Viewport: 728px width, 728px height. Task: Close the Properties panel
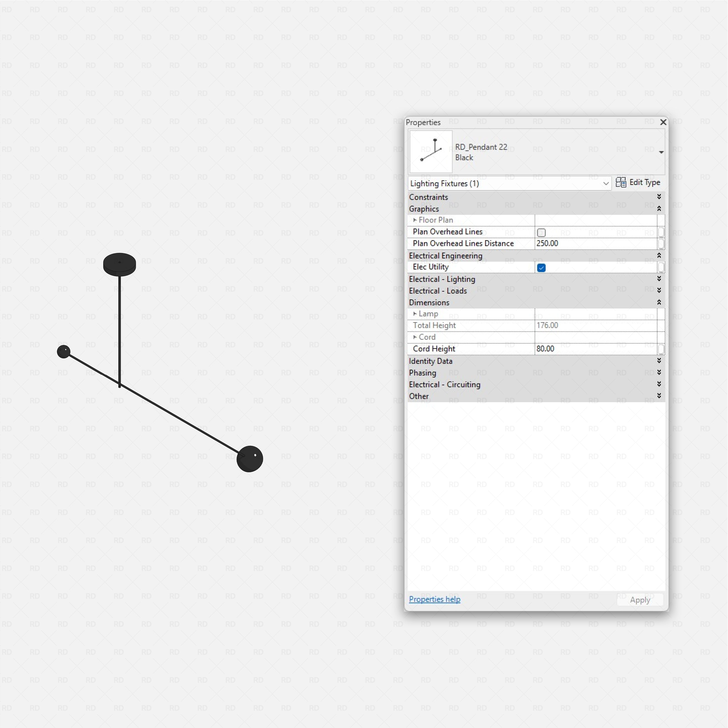tap(663, 122)
